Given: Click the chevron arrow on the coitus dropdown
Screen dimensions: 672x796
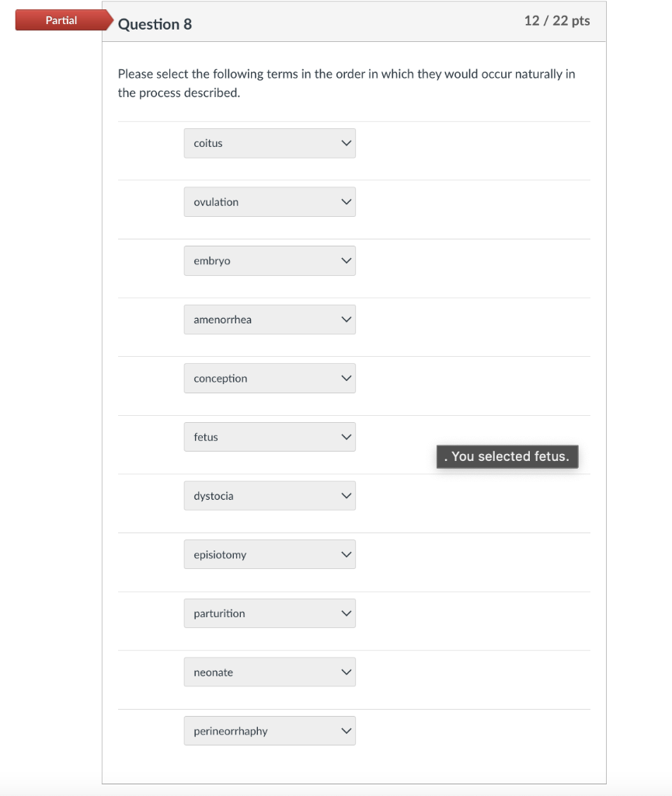Looking at the screenshot, I should click(346, 144).
